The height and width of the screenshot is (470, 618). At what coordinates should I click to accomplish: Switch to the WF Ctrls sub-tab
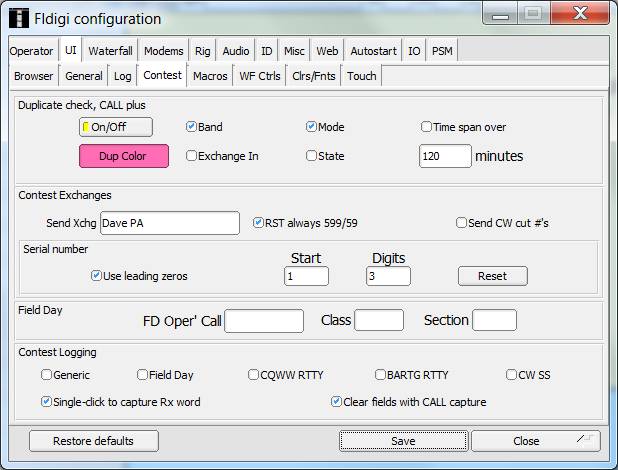[x=260, y=76]
